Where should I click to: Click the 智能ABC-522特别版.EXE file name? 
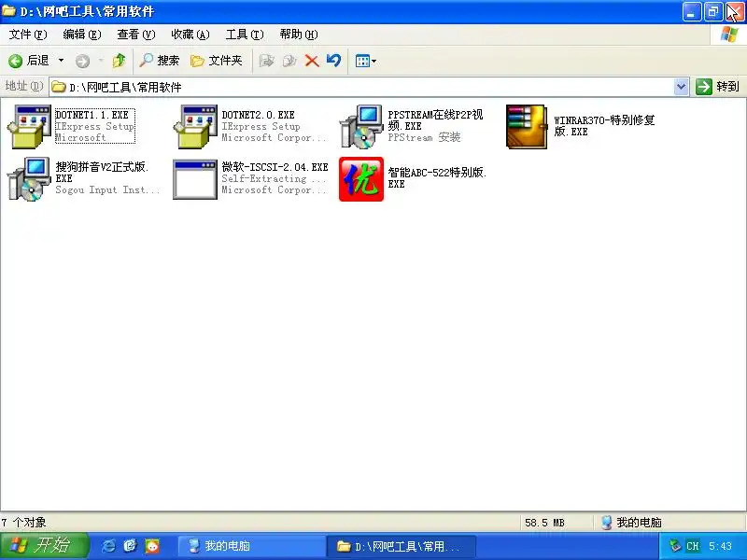pos(437,178)
